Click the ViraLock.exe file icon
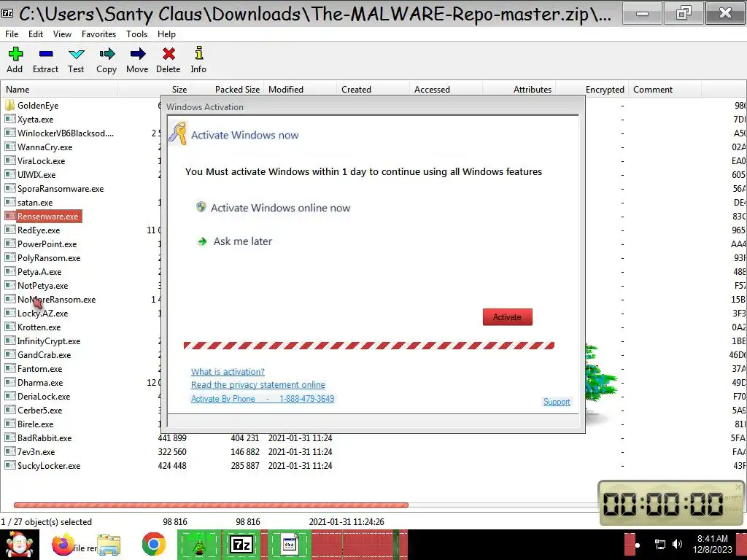This screenshot has width=747, height=560. tap(10, 160)
